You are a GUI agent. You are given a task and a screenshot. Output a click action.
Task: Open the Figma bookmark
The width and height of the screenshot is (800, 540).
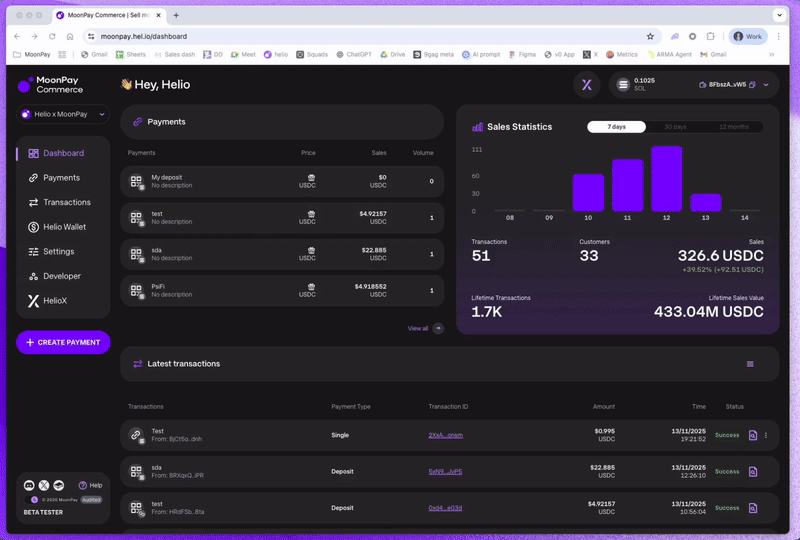(522, 54)
